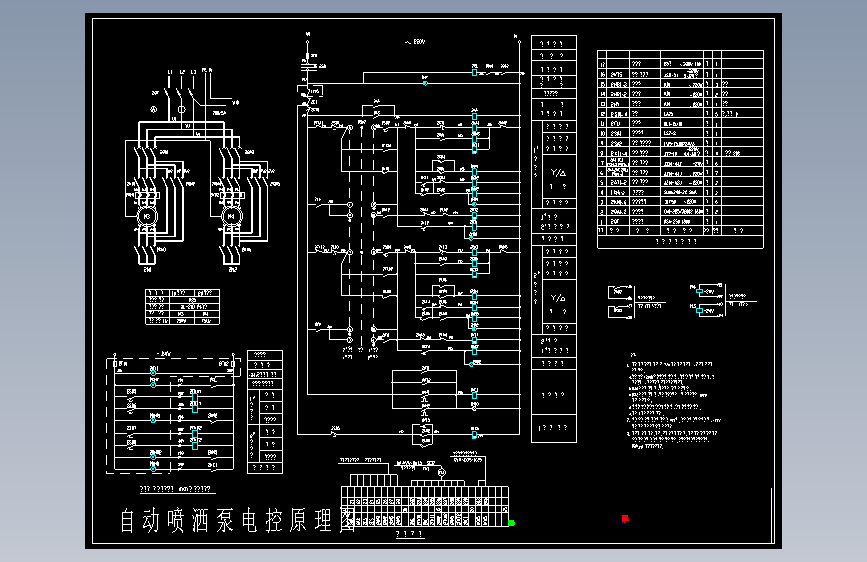Viewport: 867px width, 562px height.
Task: Click the L2 phase line label
Action: pyautogui.click(x=182, y=72)
